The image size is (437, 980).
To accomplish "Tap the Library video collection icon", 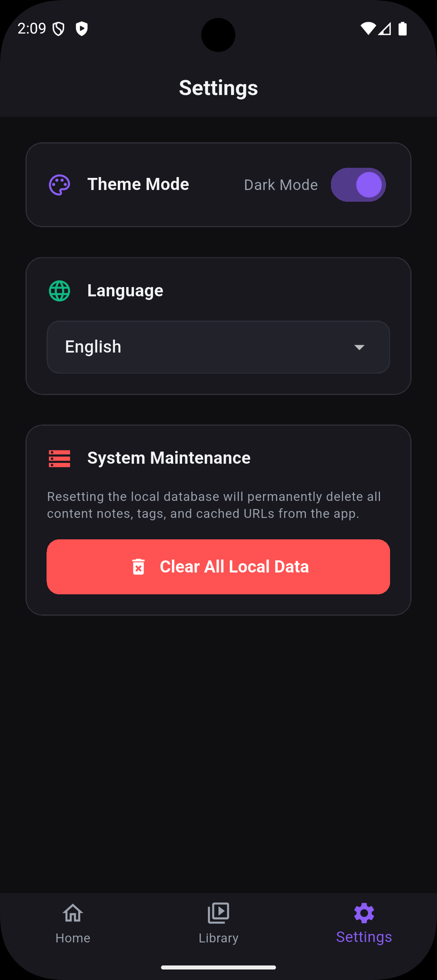I will 218,913.
